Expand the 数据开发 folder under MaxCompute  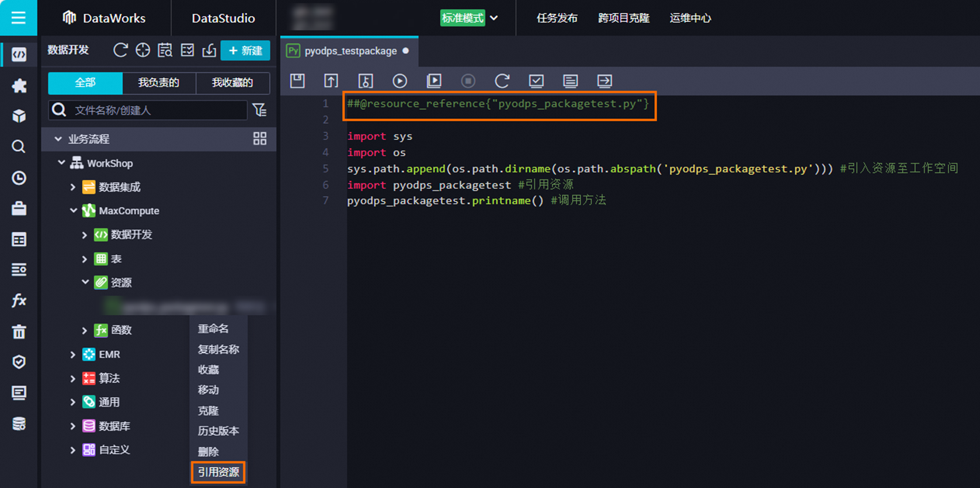pyautogui.click(x=84, y=235)
